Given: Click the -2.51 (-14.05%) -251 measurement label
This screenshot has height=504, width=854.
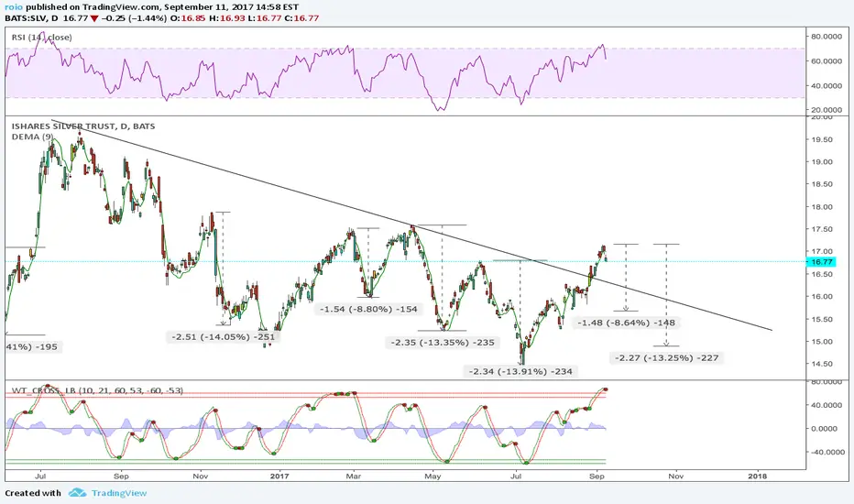Looking at the screenshot, I should pos(223,336).
